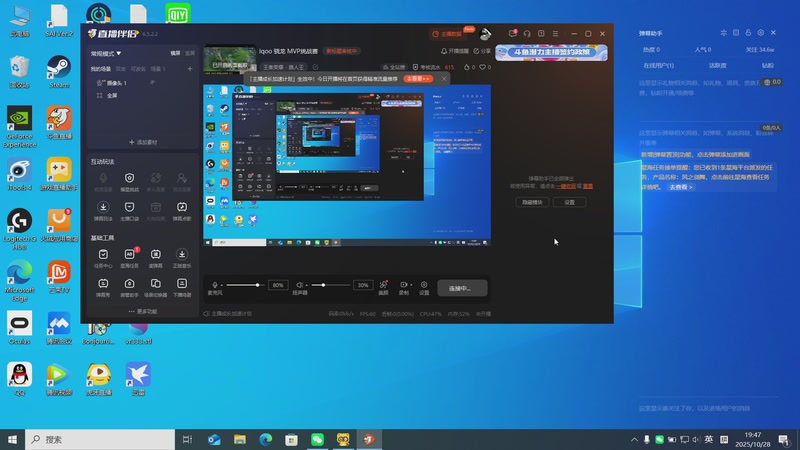Open microphone device dropdown arrow
800x450 pixels.
[221, 285]
